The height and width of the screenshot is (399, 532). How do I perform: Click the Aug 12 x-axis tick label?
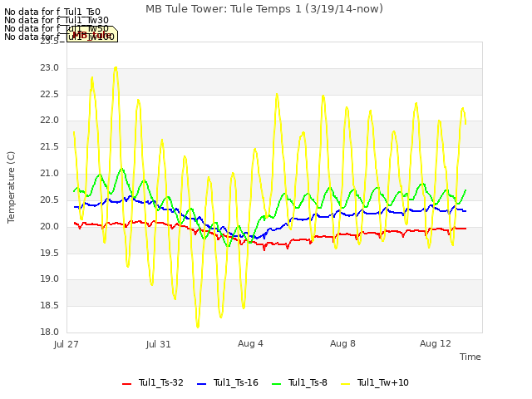pyautogui.click(x=436, y=343)
